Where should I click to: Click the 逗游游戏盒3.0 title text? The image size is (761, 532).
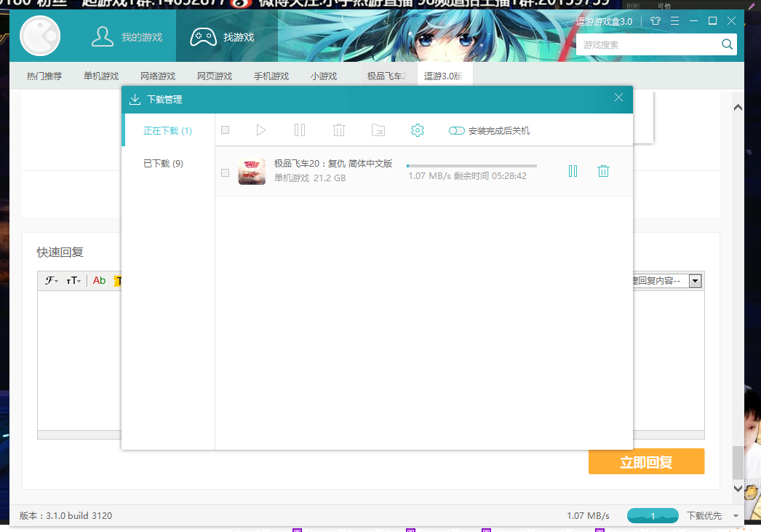pos(605,21)
